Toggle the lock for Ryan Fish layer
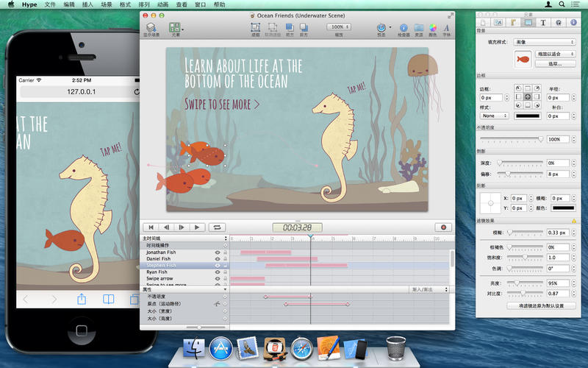588x368 pixels. coord(225,272)
